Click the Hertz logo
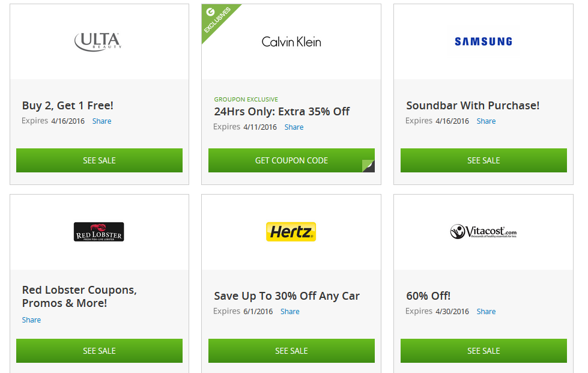Image resolution: width=588 pixels, height=373 pixels. point(291,232)
